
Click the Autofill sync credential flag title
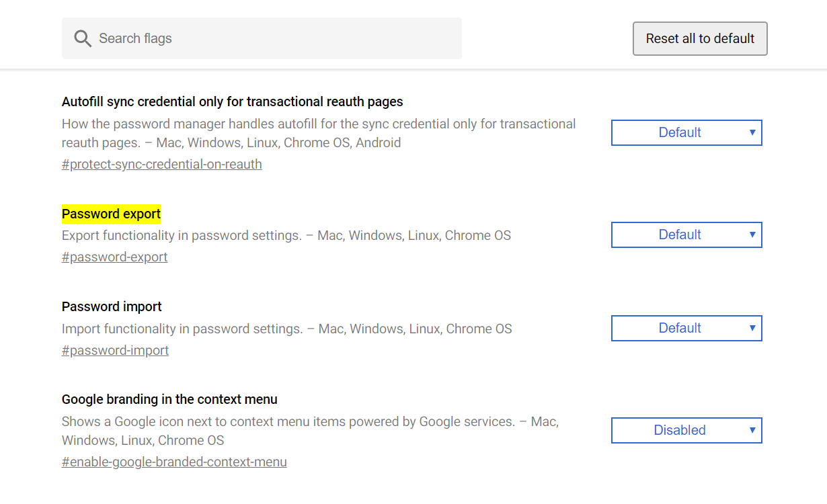(x=232, y=101)
